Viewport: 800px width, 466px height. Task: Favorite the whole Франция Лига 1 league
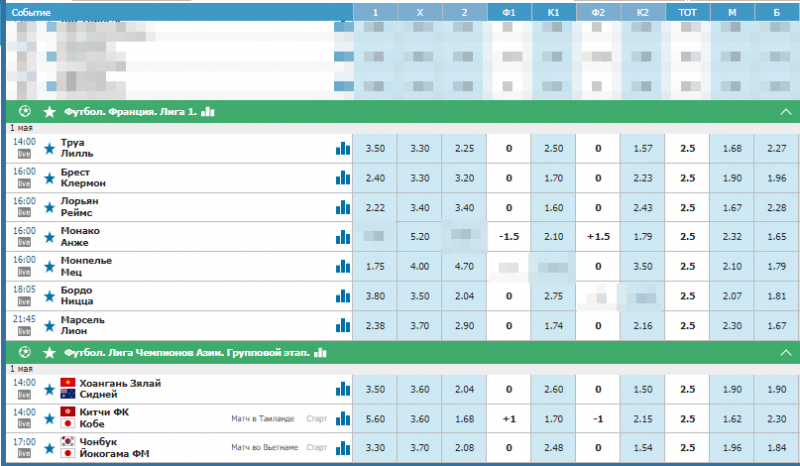tap(49, 111)
